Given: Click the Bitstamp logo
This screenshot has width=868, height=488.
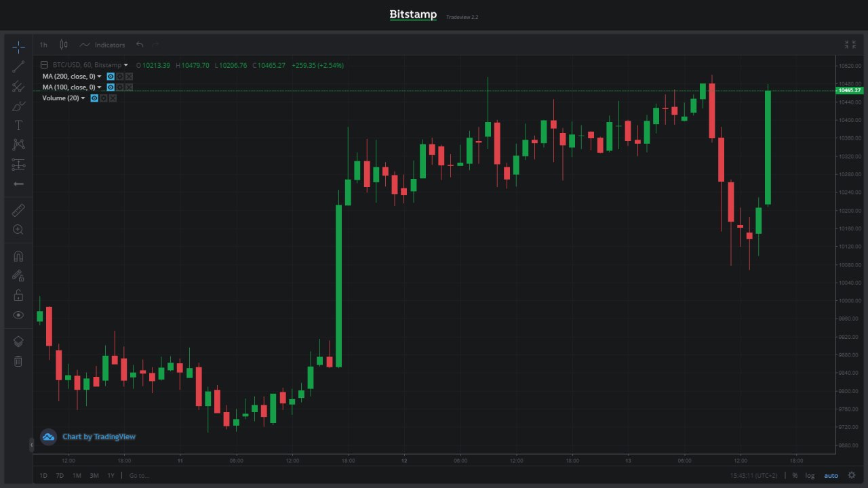Looking at the screenshot, I should click(413, 14).
